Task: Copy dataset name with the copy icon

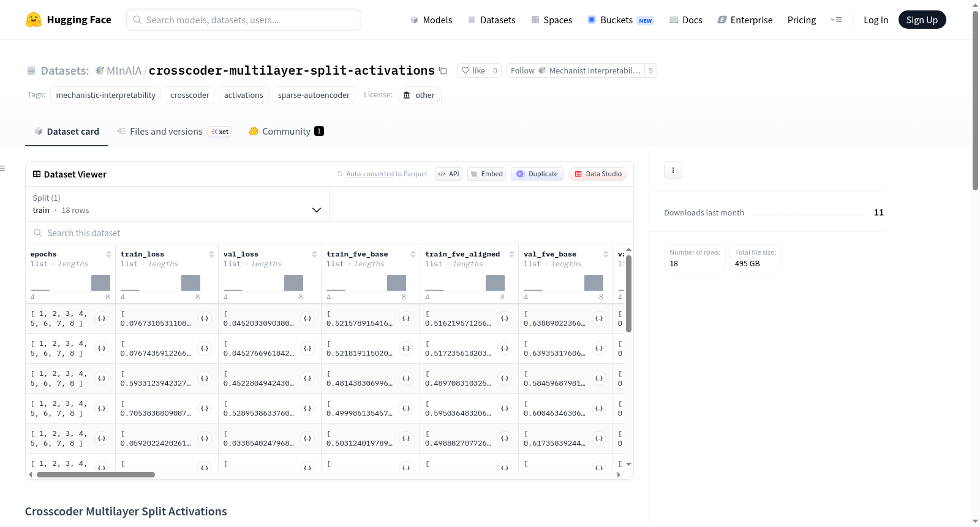Action: (443, 70)
